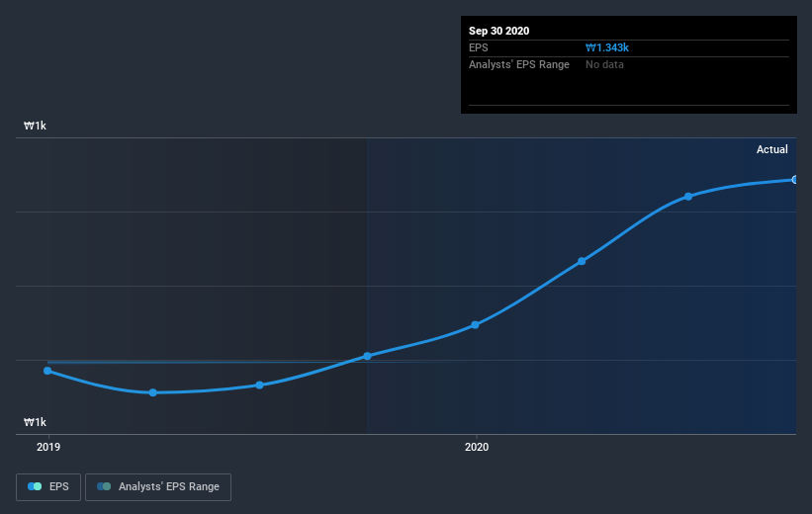812x514 pixels.
Task: Click the top ₩1k y-axis label
Action: pyautogui.click(x=35, y=126)
